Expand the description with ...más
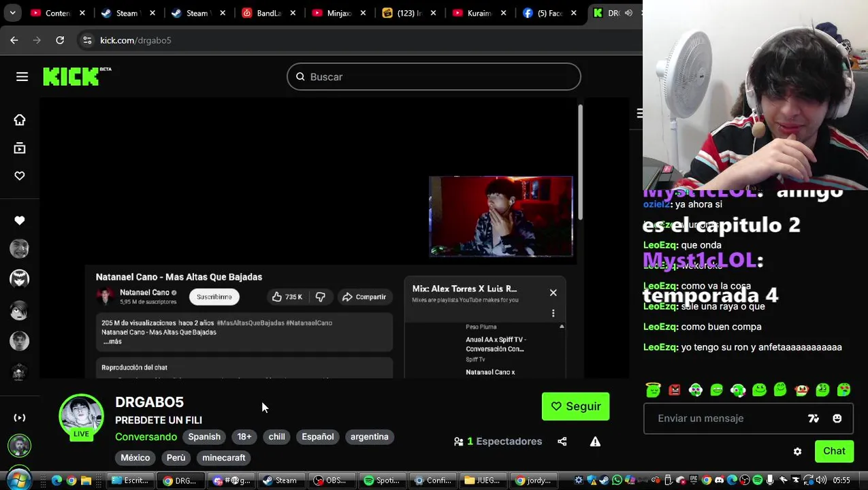Screen dimensions: 868x490 pos(112,342)
